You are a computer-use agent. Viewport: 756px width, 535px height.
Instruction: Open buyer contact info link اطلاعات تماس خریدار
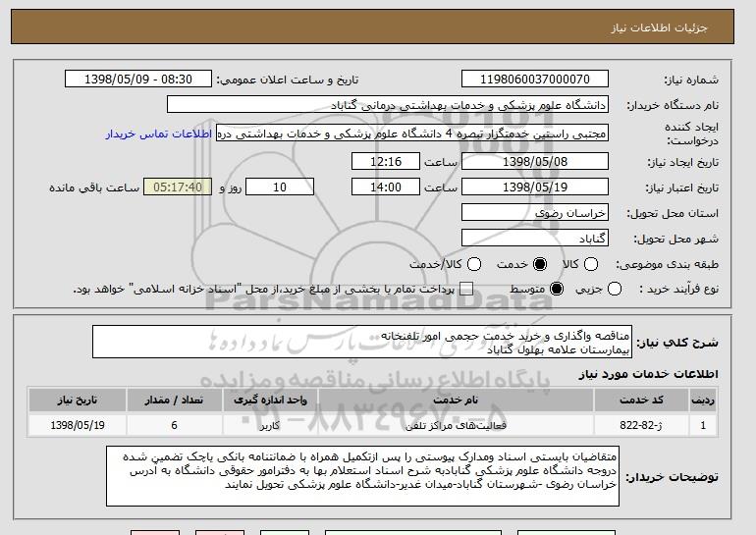(x=159, y=134)
